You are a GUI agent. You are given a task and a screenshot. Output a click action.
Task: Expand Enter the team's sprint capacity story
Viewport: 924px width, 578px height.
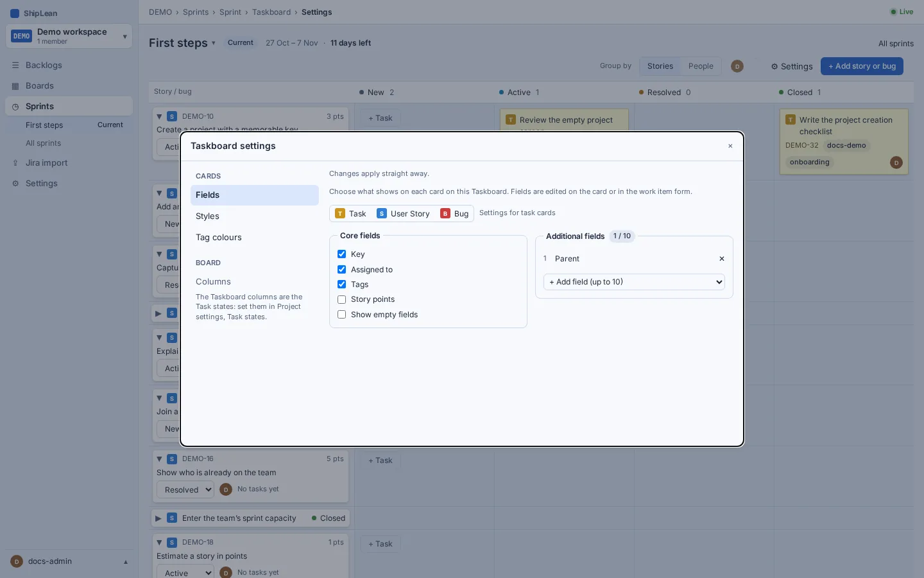158,518
